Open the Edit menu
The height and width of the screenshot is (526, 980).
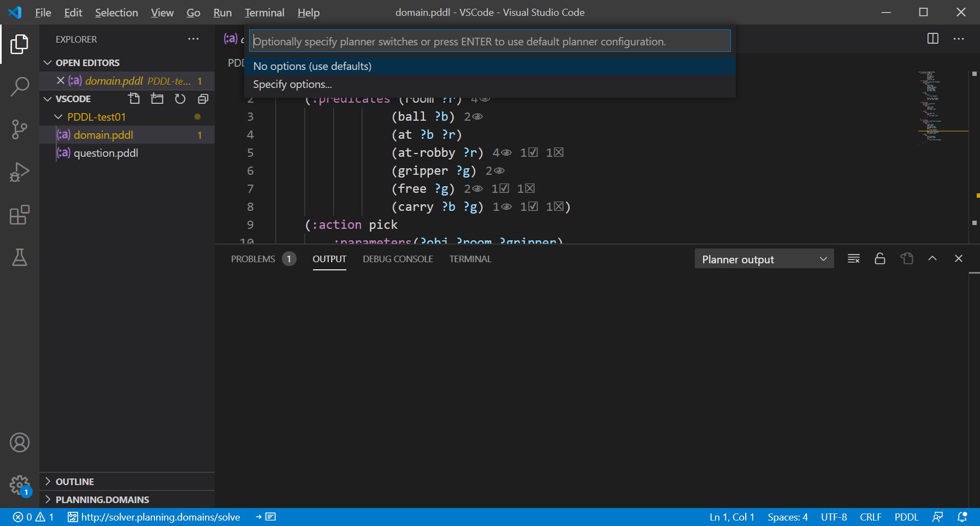(73, 13)
